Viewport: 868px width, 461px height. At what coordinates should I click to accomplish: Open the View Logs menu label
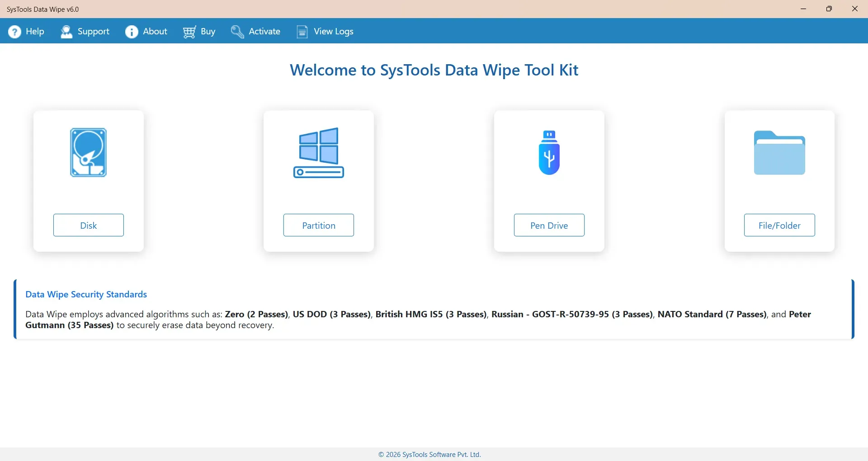[x=334, y=32]
